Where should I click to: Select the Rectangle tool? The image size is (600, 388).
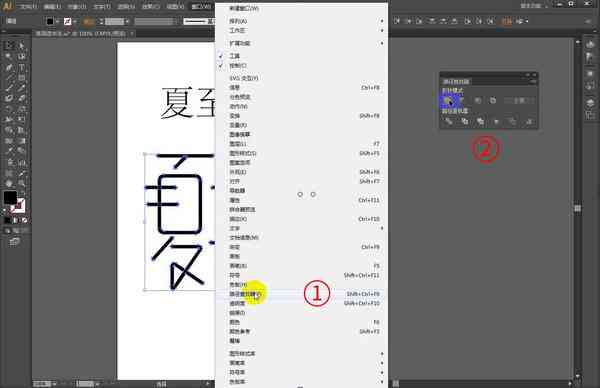point(22,78)
